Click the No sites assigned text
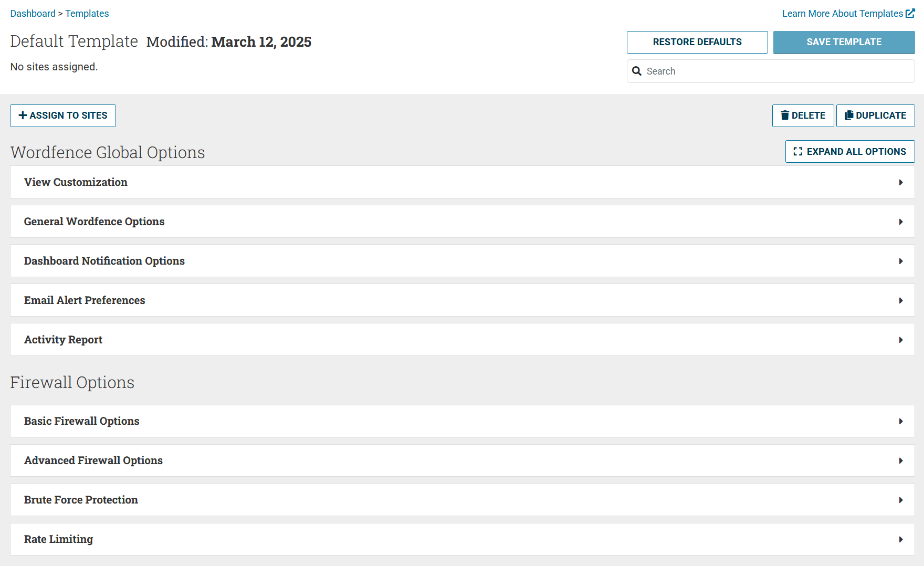This screenshot has width=924, height=566. tap(54, 67)
